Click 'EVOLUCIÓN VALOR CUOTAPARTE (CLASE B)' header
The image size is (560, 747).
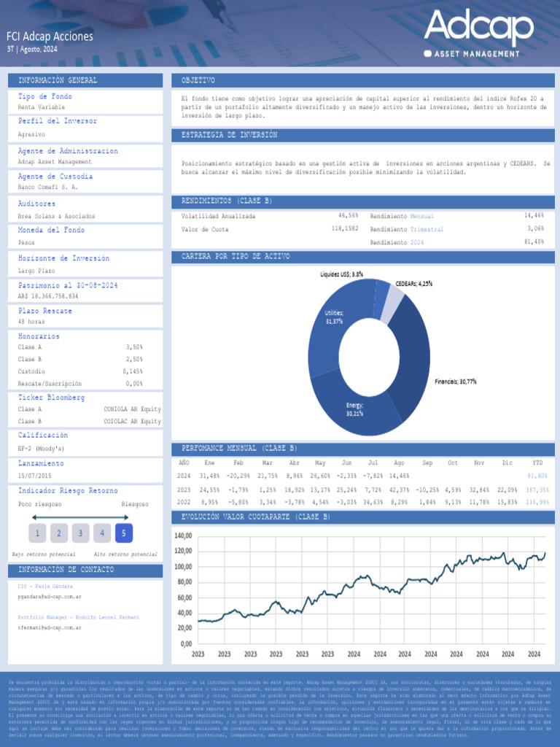pyautogui.click(x=256, y=516)
